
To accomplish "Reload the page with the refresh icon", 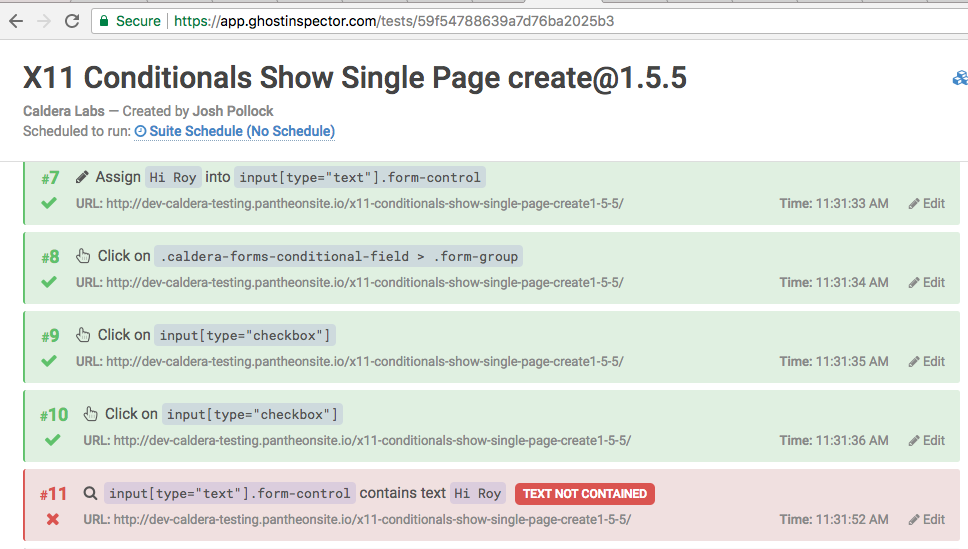I will tap(72, 21).
